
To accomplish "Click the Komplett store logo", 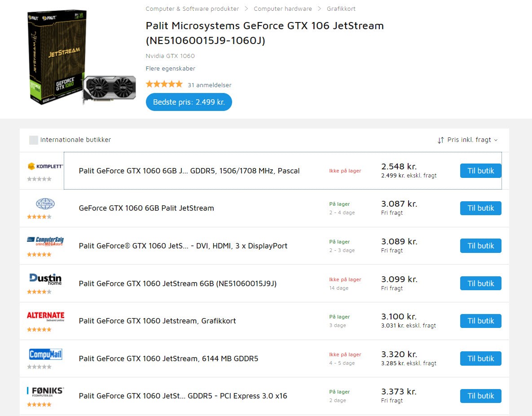I will click(45, 166).
